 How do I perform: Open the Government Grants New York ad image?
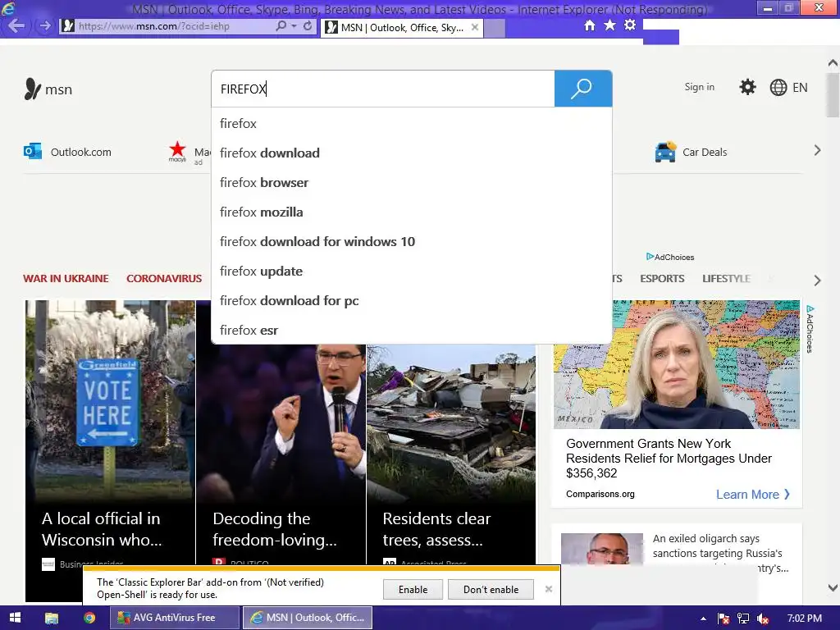(x=677, y=364)
